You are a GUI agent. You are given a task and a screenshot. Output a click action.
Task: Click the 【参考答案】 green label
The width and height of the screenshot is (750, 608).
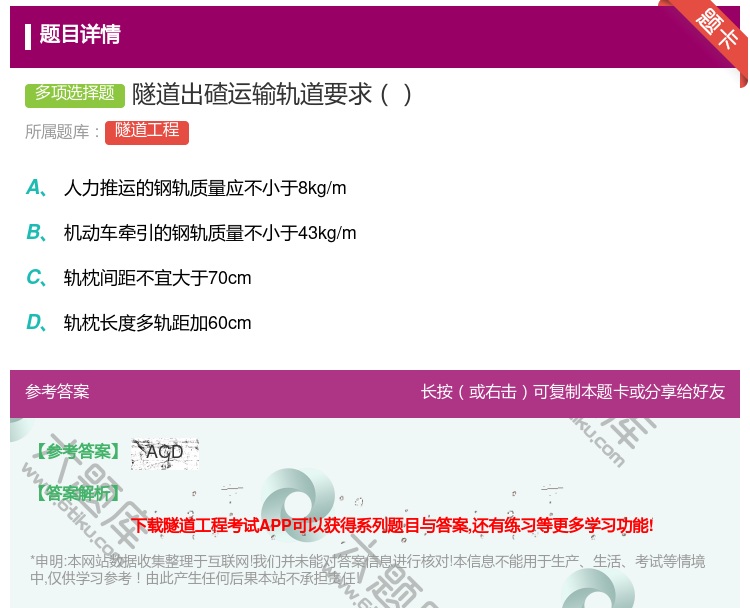(x=77, y=451)
